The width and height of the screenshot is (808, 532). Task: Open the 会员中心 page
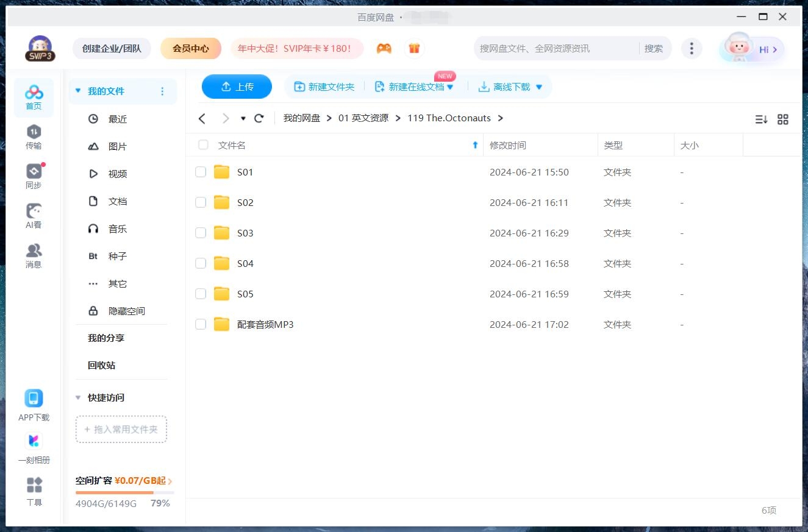click(x=191, y=48)
